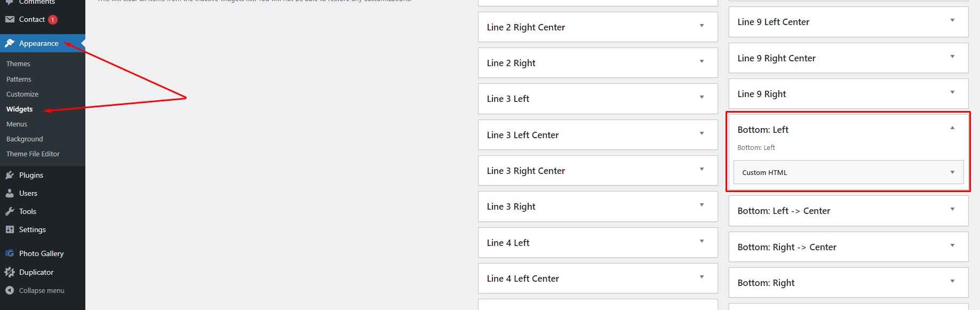This screenshot has width=980, height=310.
Task: Click the Plugins plug icon
Action: pyautogui.click(x=10, y=175)
